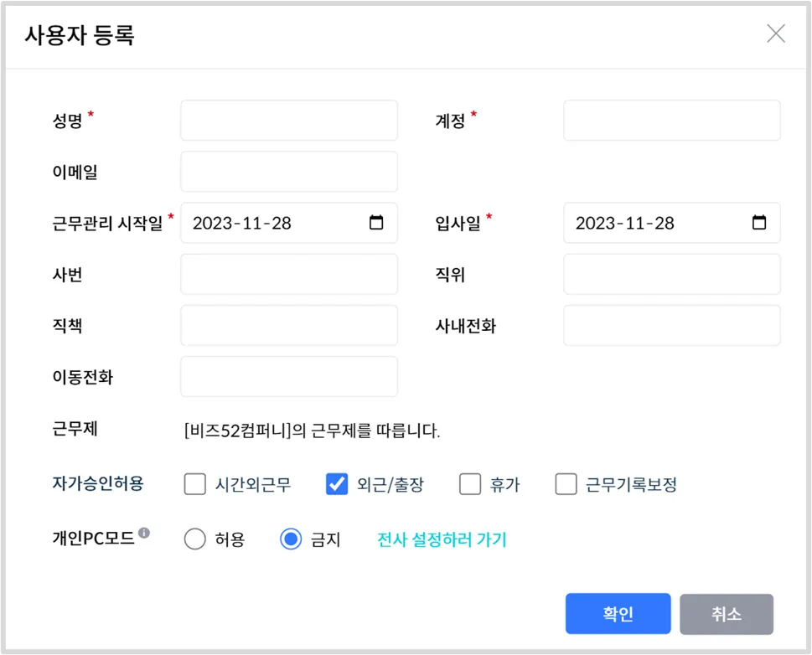812x655 pixels.
Task: Enable the 시간외근무 checkbox
Action: [194, 484]
